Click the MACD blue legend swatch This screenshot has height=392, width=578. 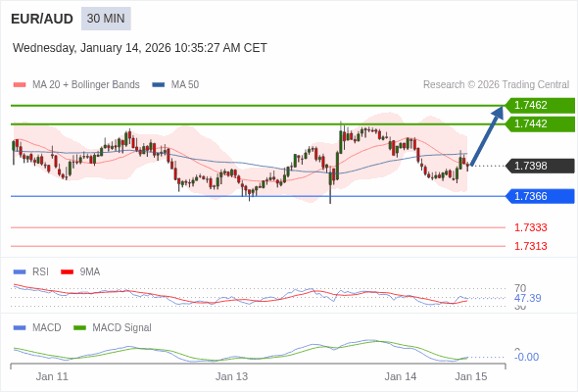[20, 328]
